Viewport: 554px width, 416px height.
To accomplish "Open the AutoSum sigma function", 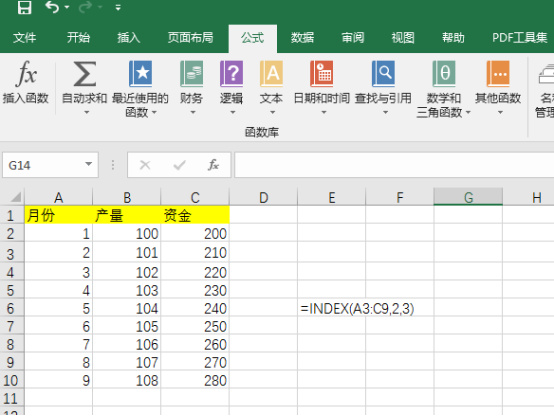I will (x=84, y=74).
